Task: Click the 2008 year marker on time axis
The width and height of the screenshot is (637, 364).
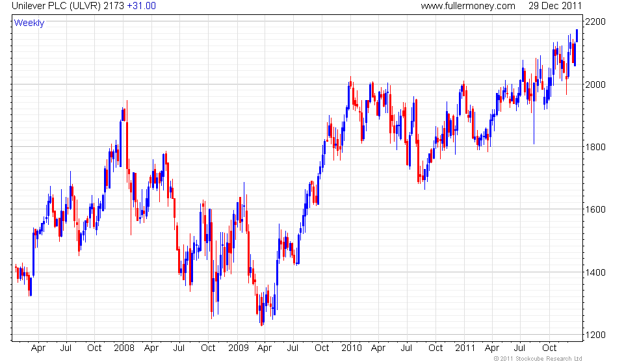Action: pyautogui.click(x=124, y=348)
